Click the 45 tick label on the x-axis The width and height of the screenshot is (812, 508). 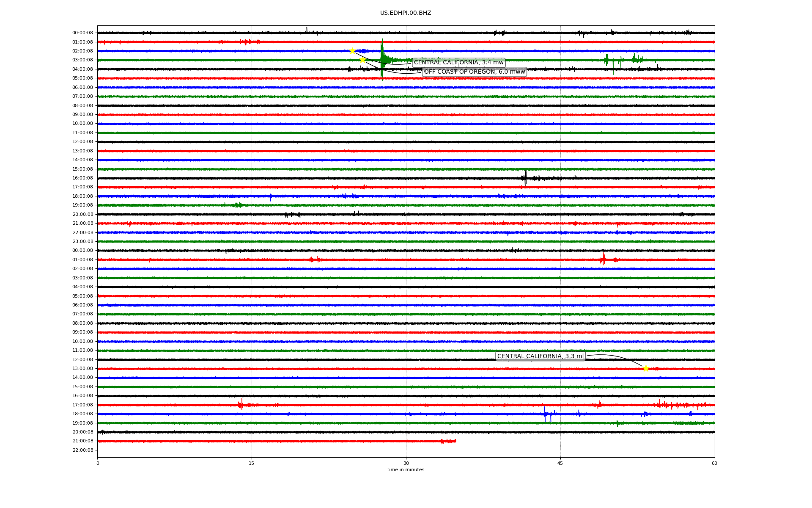[560, 463]
